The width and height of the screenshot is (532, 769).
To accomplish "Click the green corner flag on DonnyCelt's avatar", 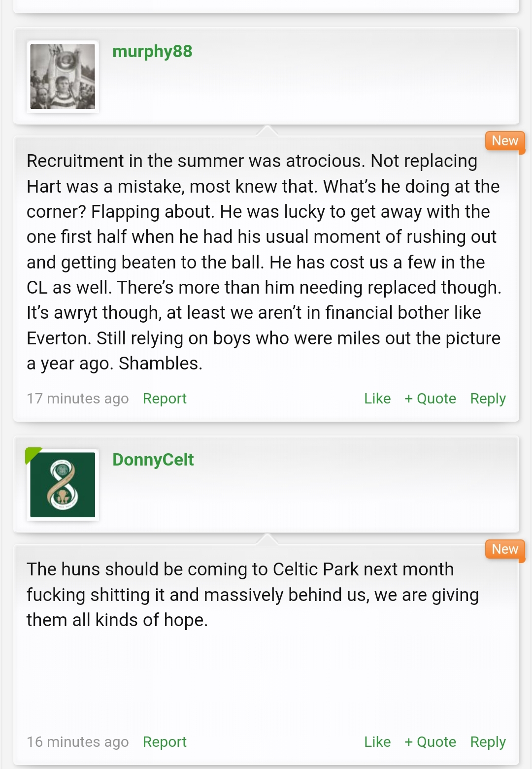I will (x=31, y=454).
